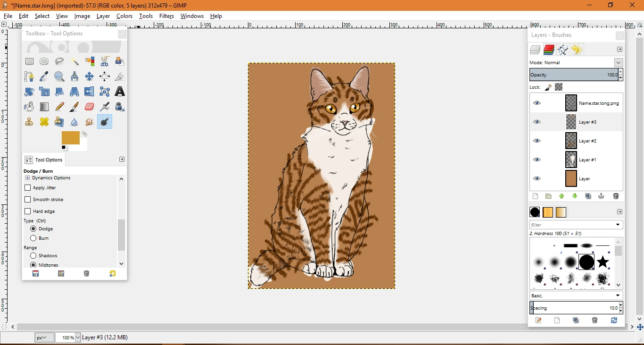Image resolution: width=644 pixels, height=345 pixels.
Task: Select the Ellipse Select tool
Action: (44, 61)
